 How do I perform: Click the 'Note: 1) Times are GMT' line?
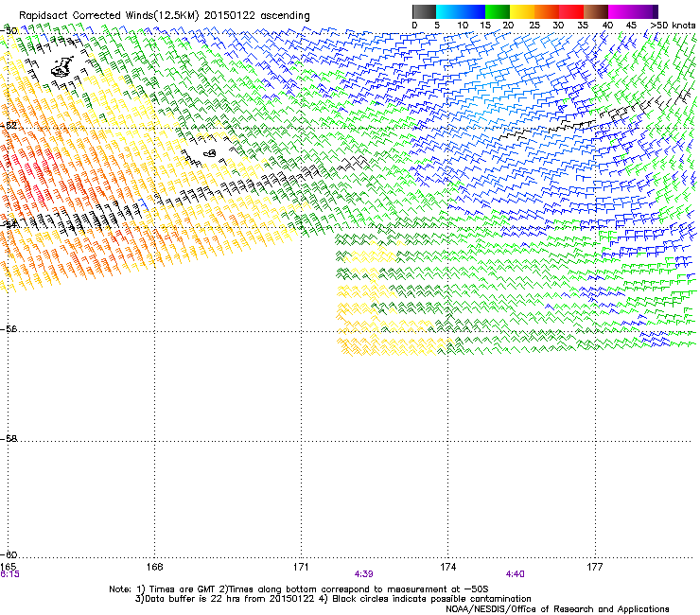[x=299, y=589]
